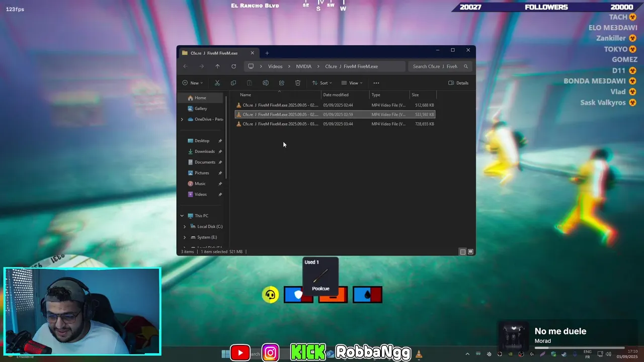Click the Copy icon in toolbar
The width and height of the screenshot is (644, 362).
click(x=233, y=83)
